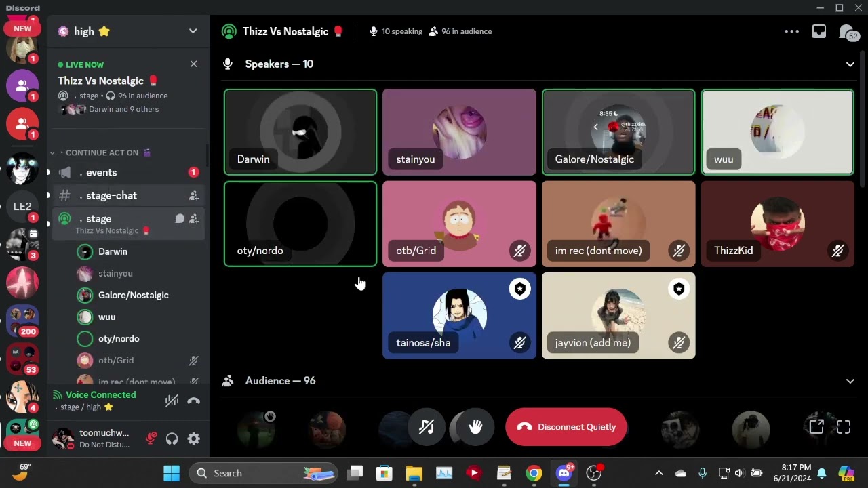Click moderator shield badge on jayvion tile
This screenshot has height=488, width=868.
[x=679, y=289]
